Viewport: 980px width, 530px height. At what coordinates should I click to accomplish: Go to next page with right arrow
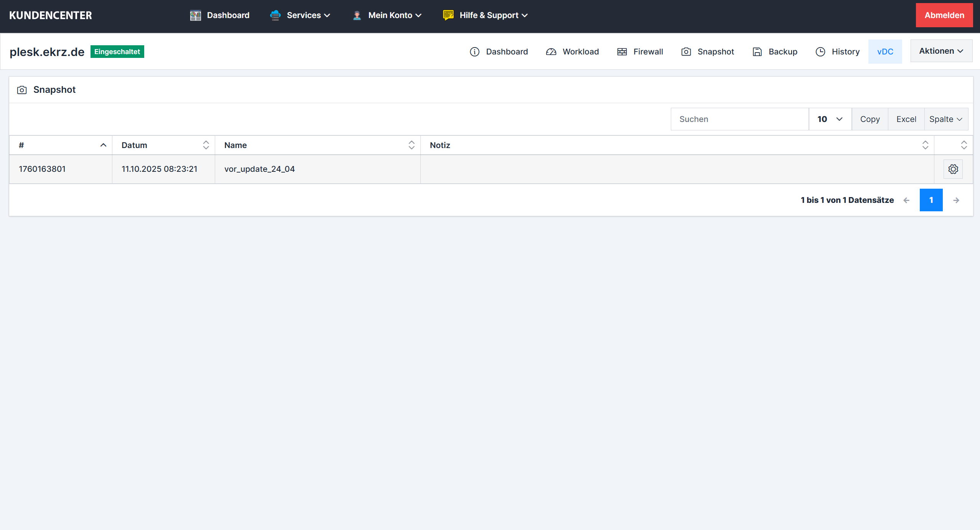[x=956, y=200]
